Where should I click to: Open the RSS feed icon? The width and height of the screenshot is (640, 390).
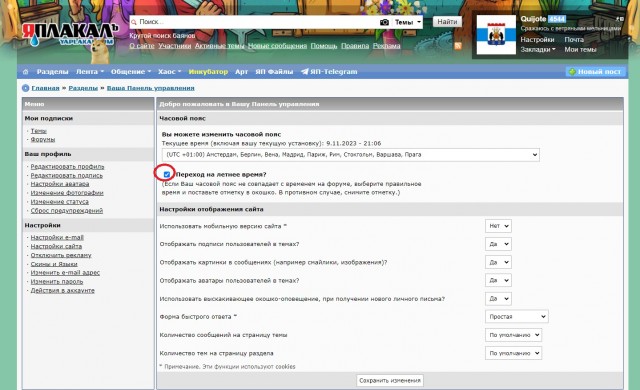[x=458, y=46]
